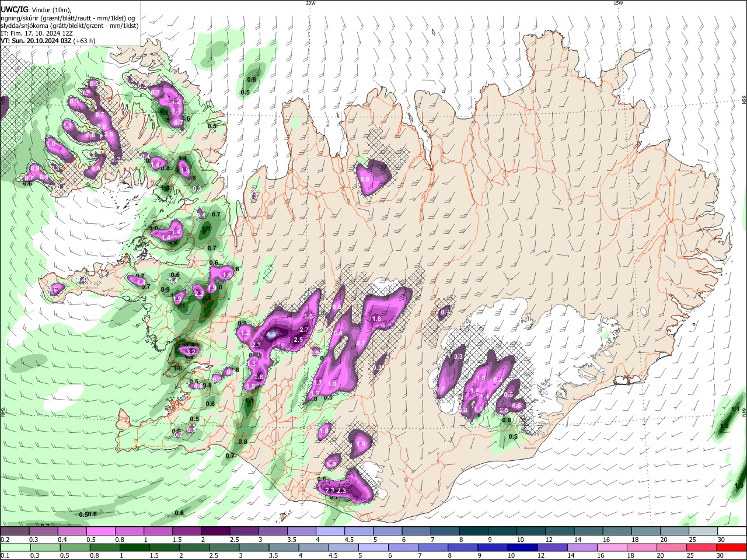Screen dimensions: 747x560
Task: Click the '15W' longitude label
Action: (x=618, y=3)
